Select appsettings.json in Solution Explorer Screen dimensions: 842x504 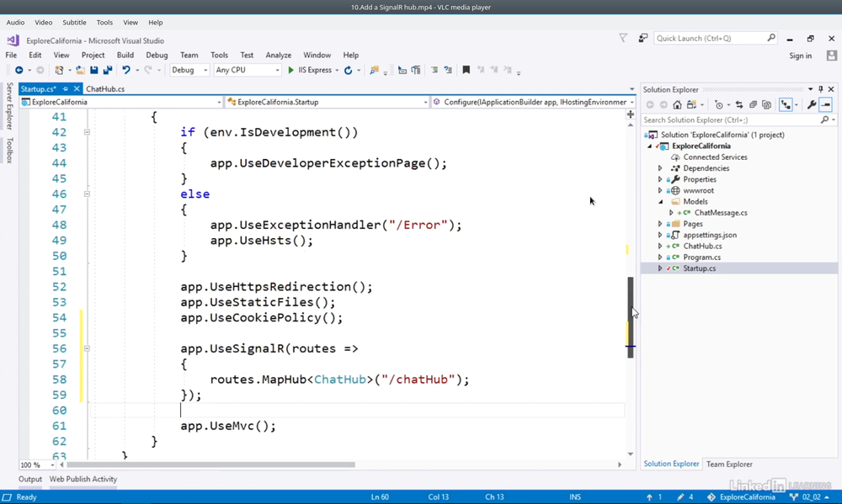tap(710, 235)
